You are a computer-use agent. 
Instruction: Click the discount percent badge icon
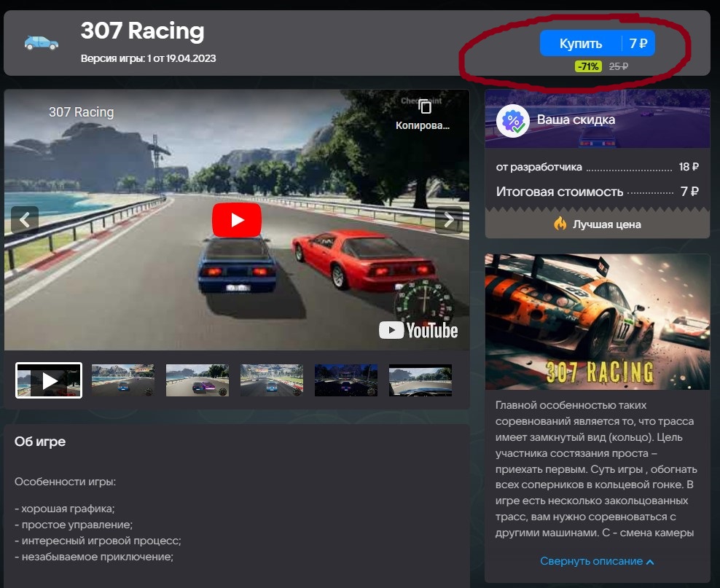[x=513, y=121]
